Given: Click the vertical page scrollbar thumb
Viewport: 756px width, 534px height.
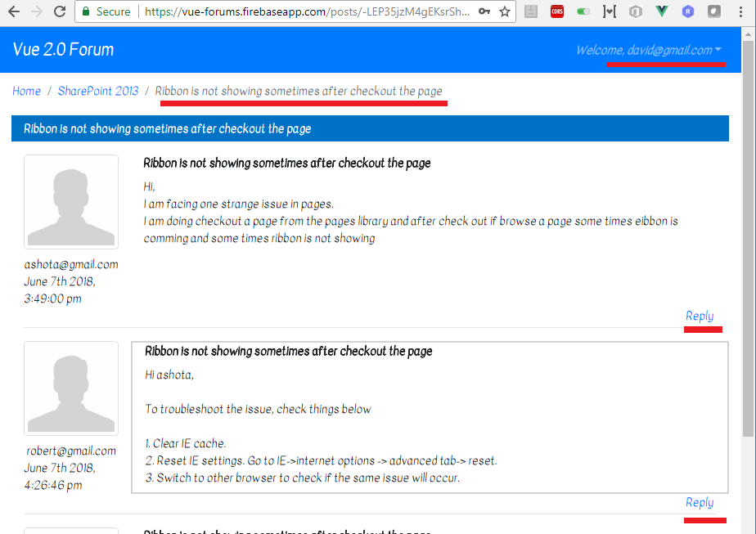Looking at the screenshot, I should (748, 239).
